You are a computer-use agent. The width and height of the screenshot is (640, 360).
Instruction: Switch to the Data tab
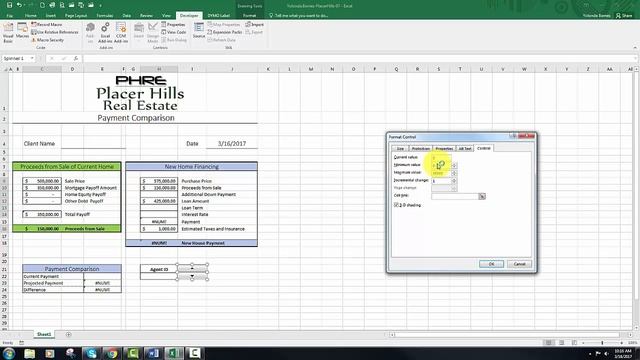127,16
